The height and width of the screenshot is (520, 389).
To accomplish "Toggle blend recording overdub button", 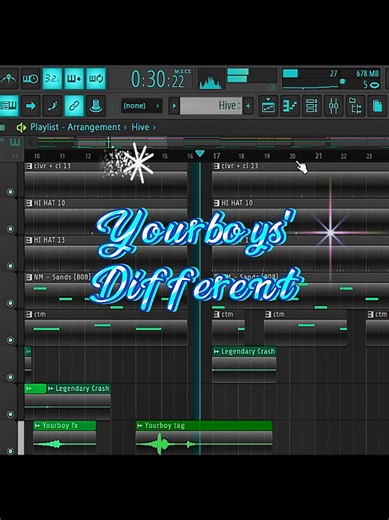I will [x=74, y=79].
